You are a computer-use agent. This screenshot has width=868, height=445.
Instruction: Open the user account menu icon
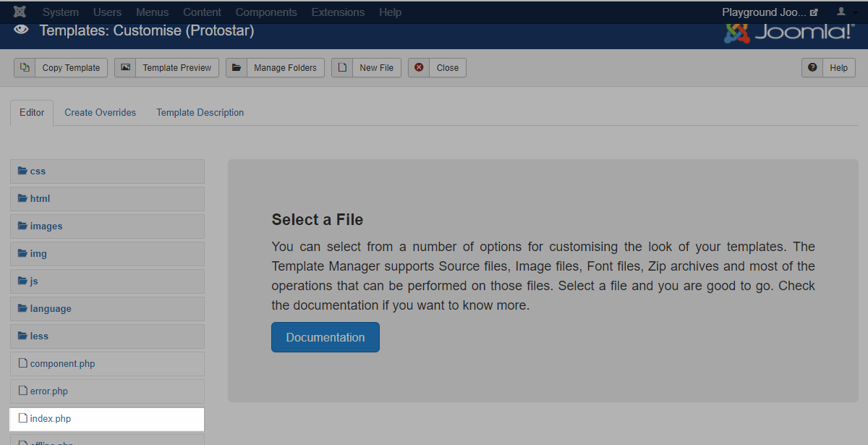tap(841, 12)
